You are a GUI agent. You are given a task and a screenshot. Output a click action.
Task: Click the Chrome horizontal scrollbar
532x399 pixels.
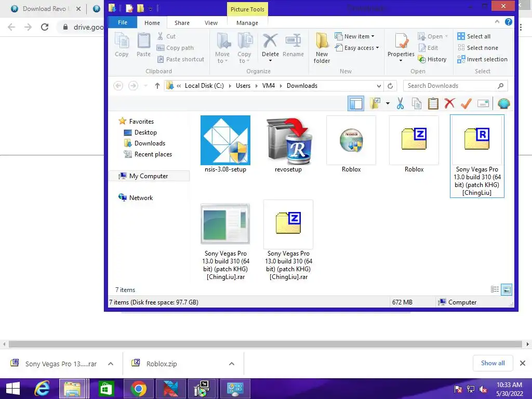tap(265, 344)
